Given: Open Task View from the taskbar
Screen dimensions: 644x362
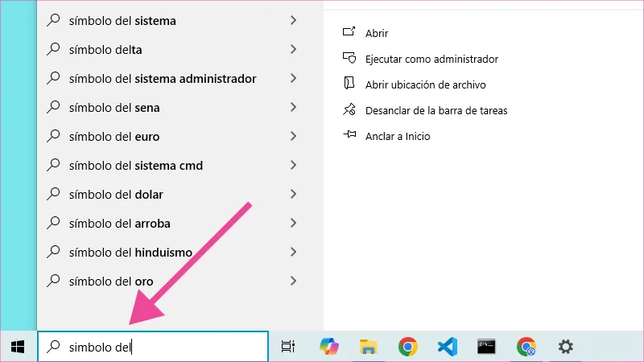Looking at the screenshot, I should coord(288,347).
